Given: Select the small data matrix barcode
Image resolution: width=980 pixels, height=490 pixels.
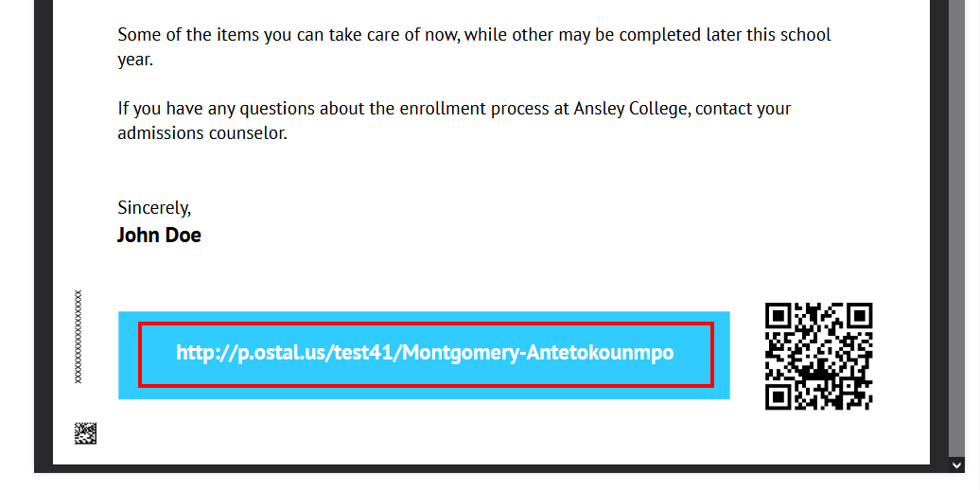Looking at the screenshot, I should pyautogui.click(x=86, y=433).
